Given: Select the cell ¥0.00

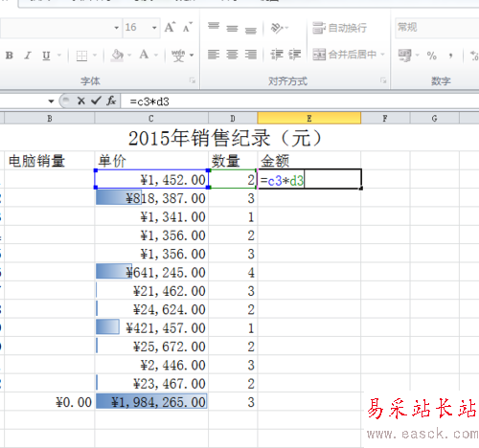Looking at the screenshot, I should 50,401.
